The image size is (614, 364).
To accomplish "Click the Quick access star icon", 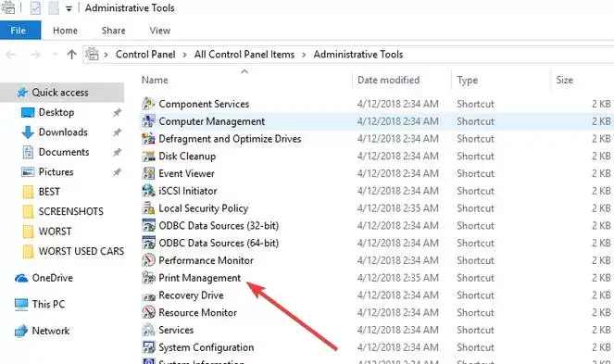I will point(22,93).
